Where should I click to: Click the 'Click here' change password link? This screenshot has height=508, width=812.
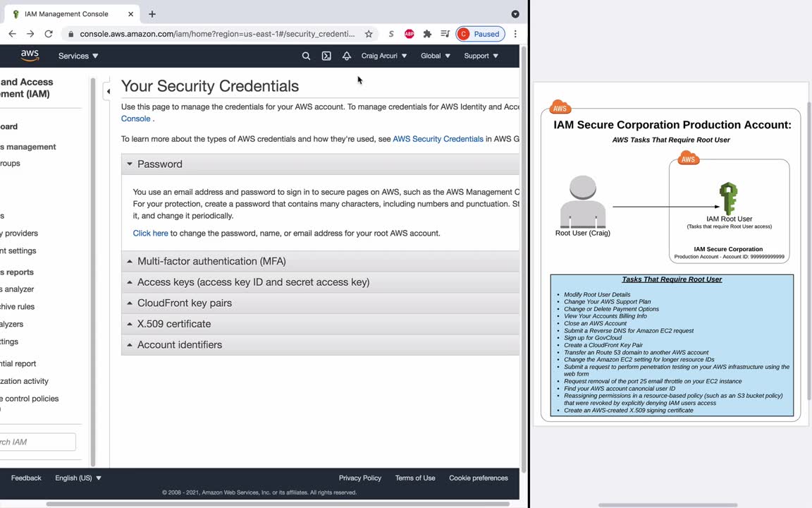coord(150,234)
